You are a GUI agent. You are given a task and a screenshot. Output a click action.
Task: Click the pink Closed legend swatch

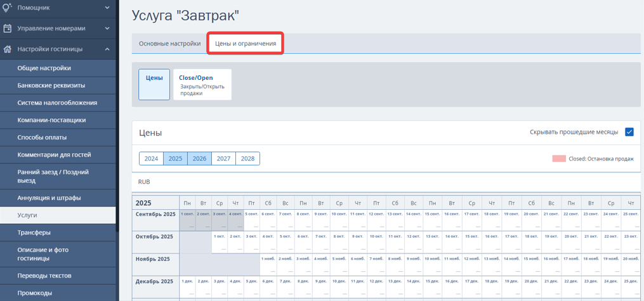558,159
